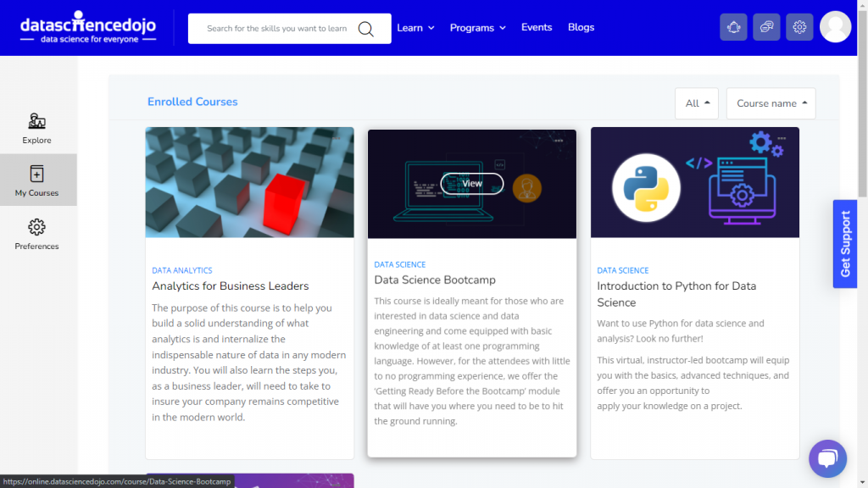
Task: Click 'Want to use Python for data science' text
Action: pos(681,331)
